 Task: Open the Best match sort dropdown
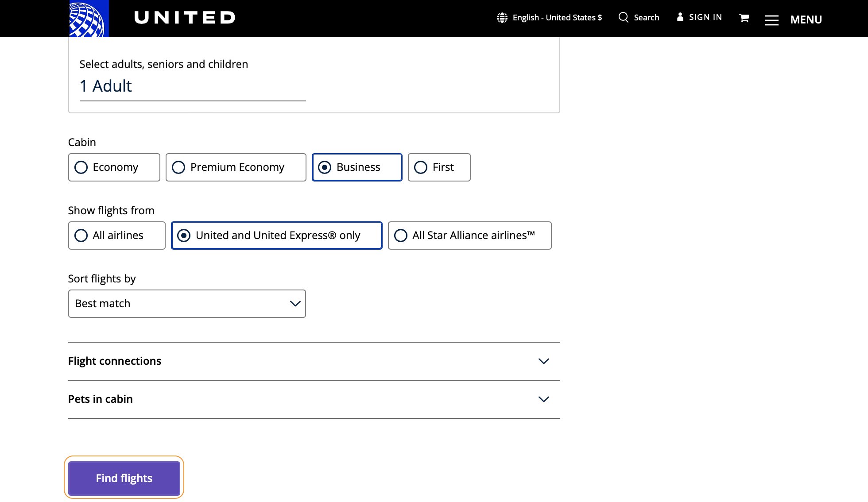(187, 304)
